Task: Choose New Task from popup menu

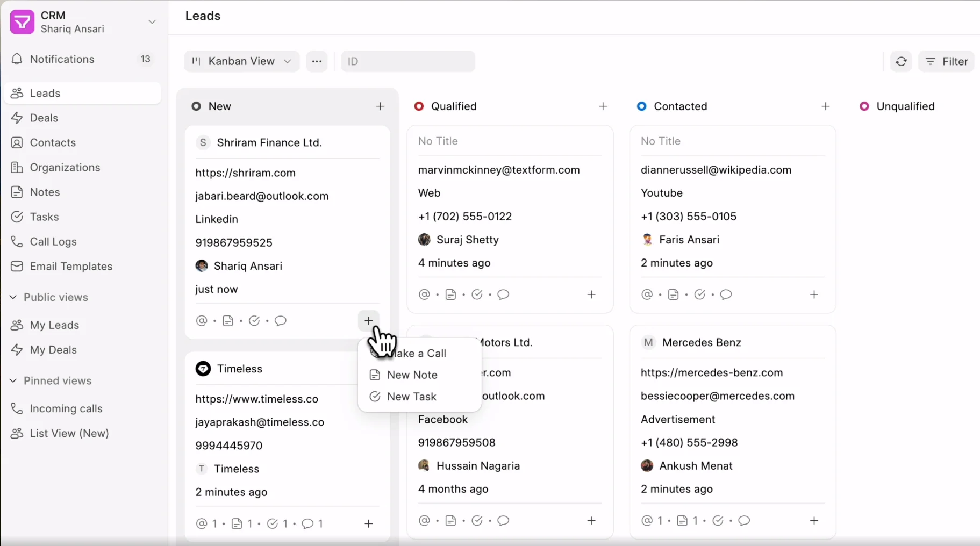Action: point(411,397)
